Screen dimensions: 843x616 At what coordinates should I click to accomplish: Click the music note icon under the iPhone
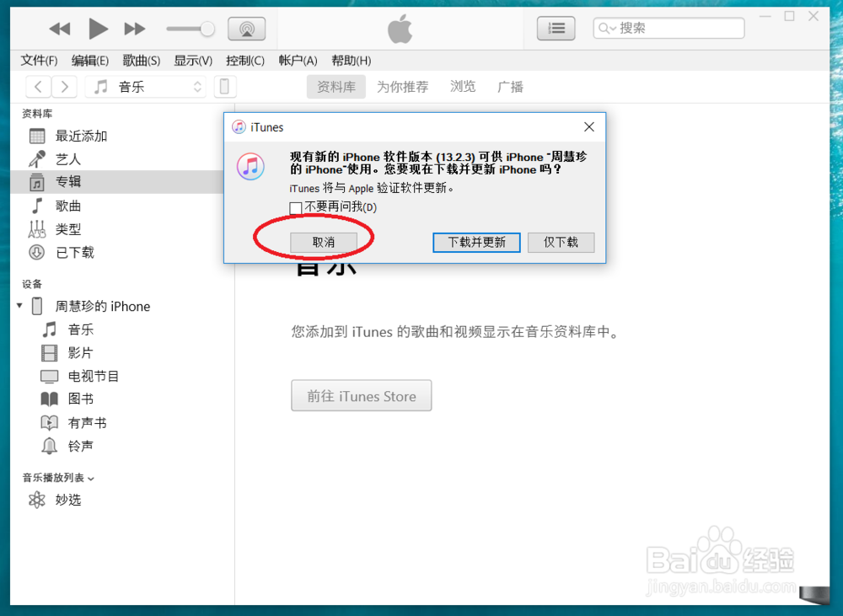pyautogui.click(x=50, y=329)
